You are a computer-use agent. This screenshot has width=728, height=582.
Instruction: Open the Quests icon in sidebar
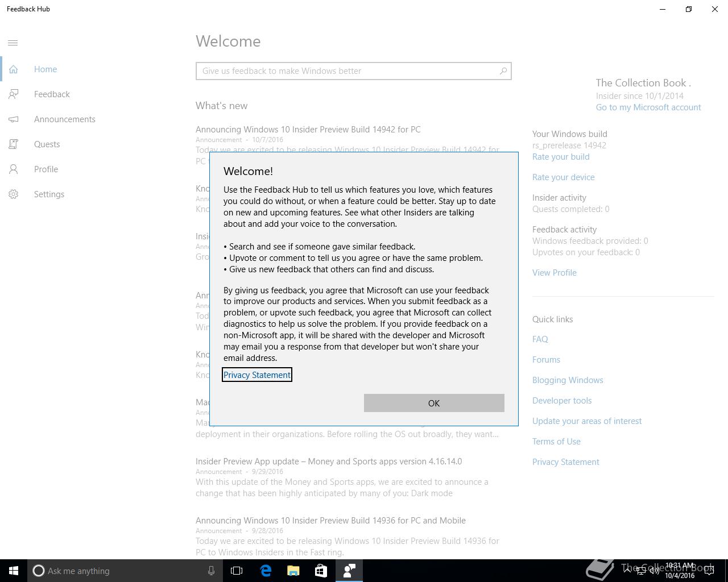[13, 144]
